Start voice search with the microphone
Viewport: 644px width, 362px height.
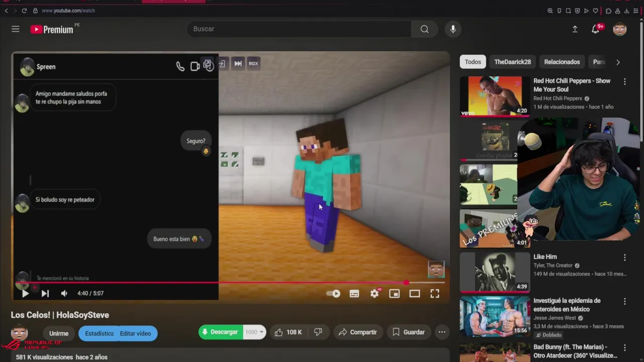click(x=453, y=29)
